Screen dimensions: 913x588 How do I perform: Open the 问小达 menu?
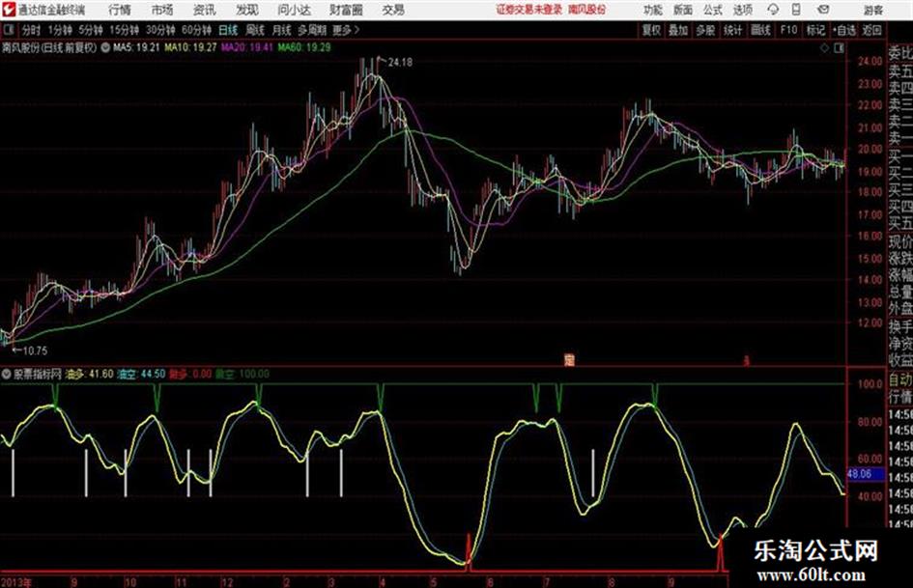[294, 10]
